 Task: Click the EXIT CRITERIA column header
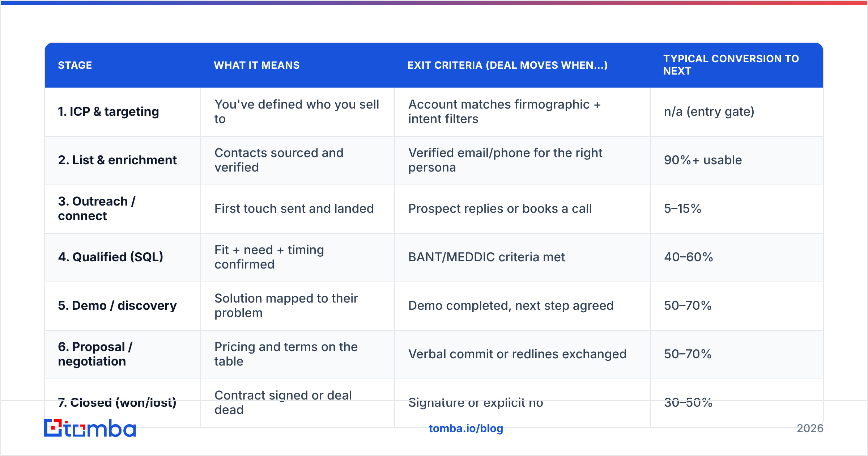[x=507, y=65]
